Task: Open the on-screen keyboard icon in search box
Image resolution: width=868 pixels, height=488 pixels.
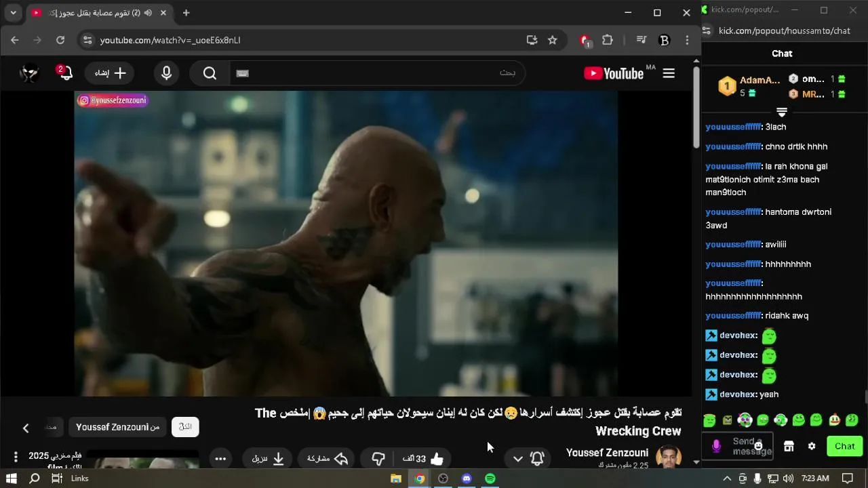Action: (x=243, y=73)
